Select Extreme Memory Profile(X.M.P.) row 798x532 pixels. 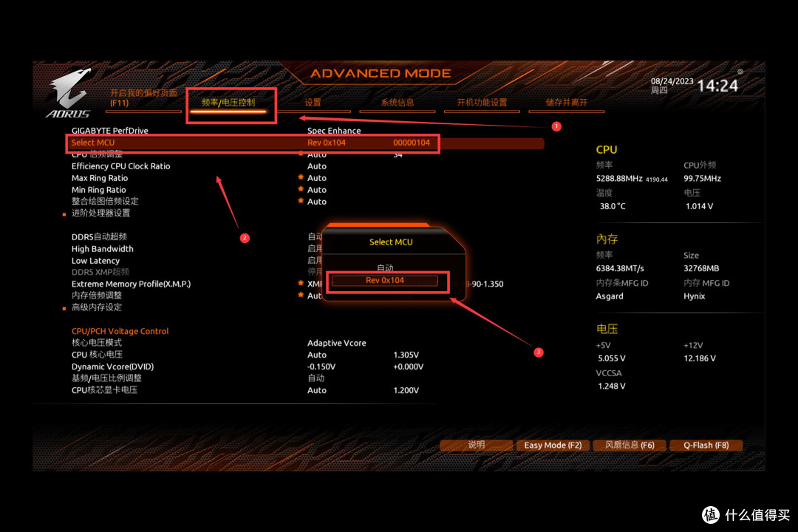tap(132, 284)
